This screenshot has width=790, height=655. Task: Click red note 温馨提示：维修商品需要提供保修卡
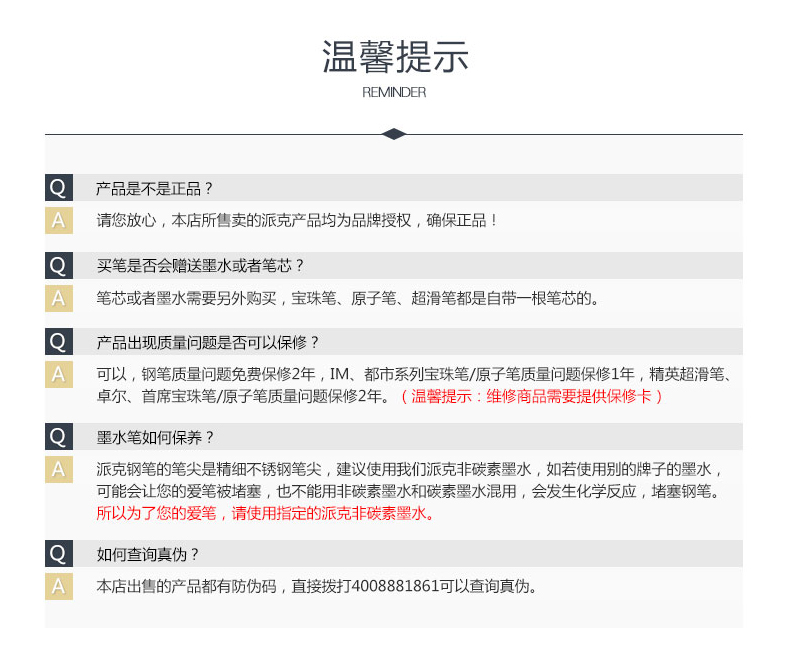531,397
